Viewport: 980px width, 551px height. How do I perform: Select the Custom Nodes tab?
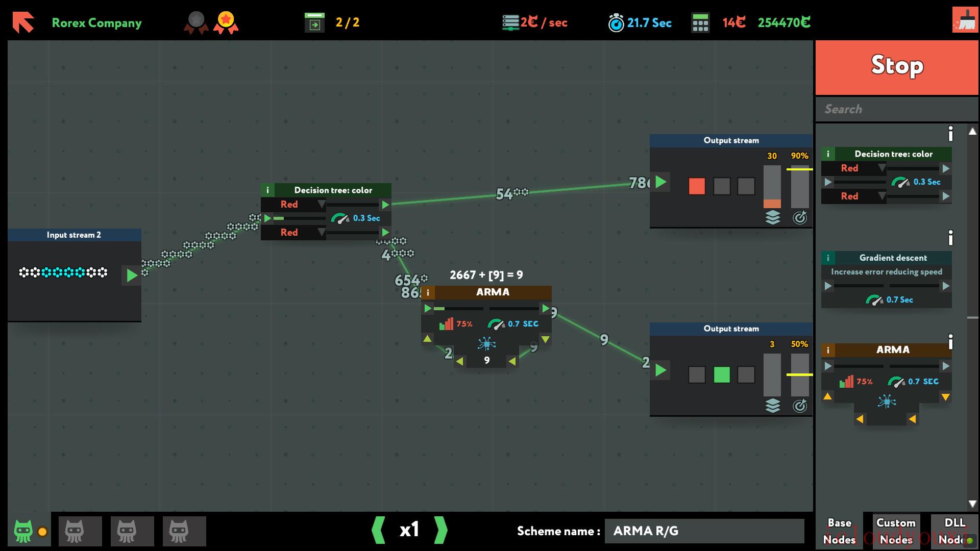[x=895, y=531]
